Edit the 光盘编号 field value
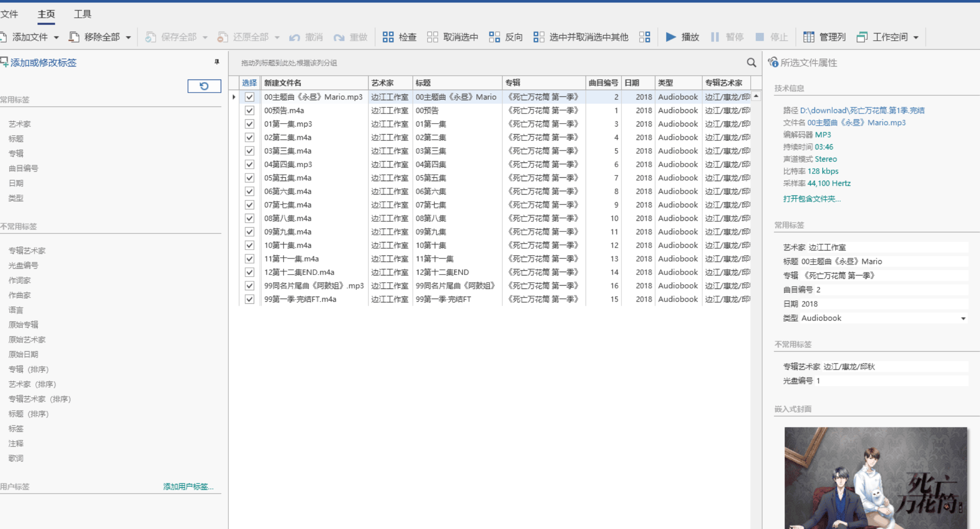Viewport: 980px width, 529px height. click(891, 381)
